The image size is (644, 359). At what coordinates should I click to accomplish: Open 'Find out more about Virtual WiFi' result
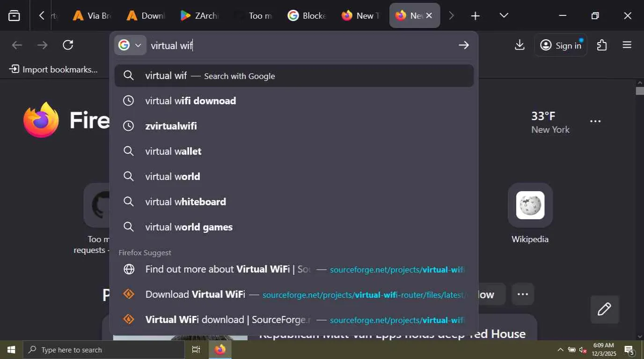294,269
